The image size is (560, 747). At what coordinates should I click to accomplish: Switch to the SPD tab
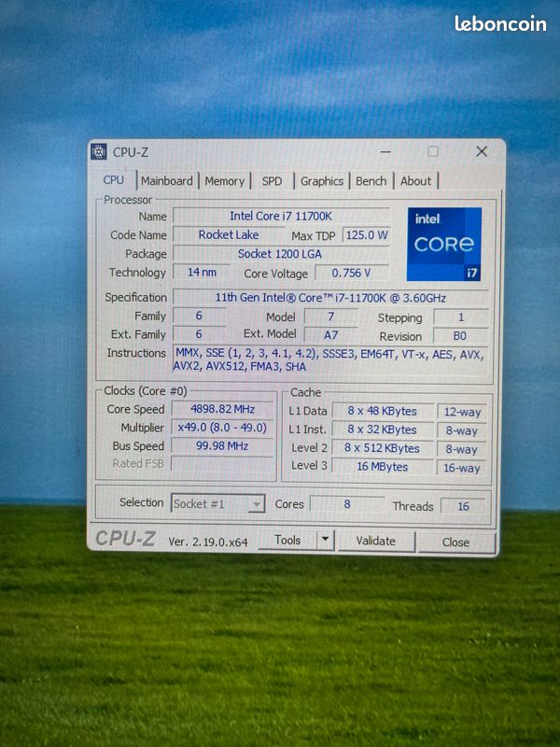coord(272,181)
